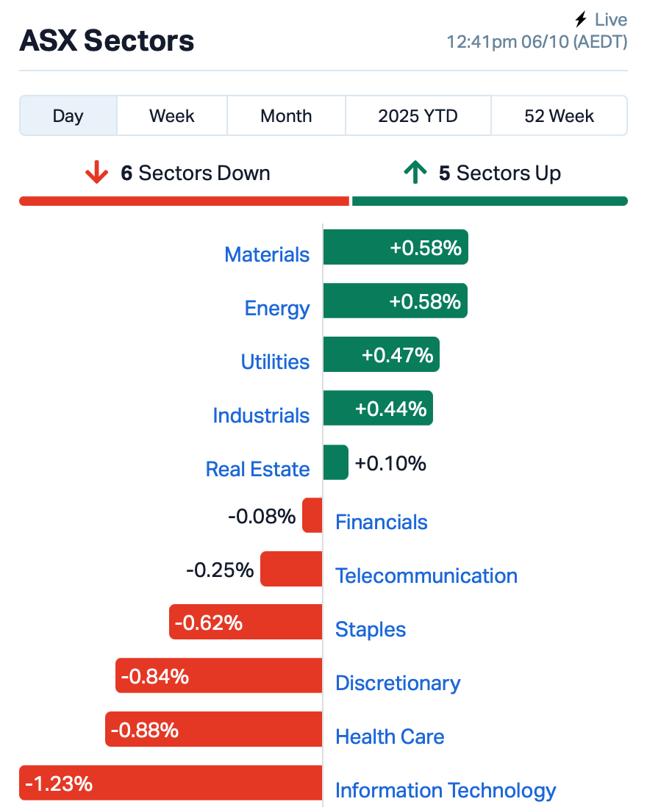
Task: Open the 52 Week tab
Action: (559, 116)
